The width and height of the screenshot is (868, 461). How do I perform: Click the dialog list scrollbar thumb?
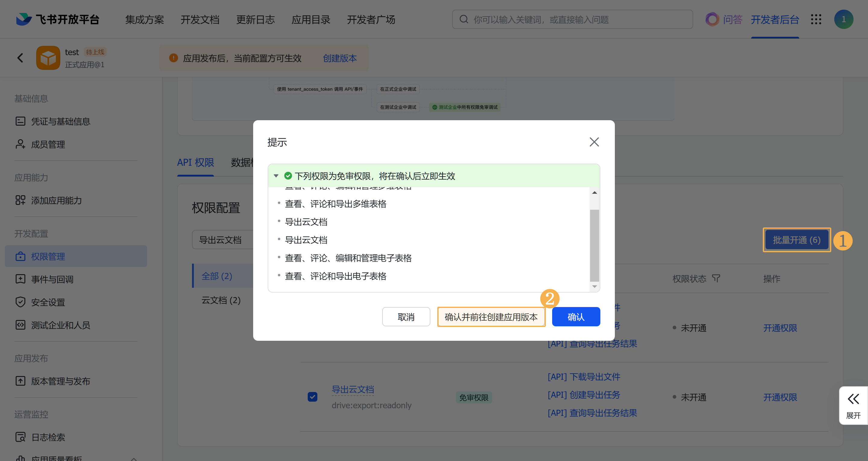(x=594, y=245)
